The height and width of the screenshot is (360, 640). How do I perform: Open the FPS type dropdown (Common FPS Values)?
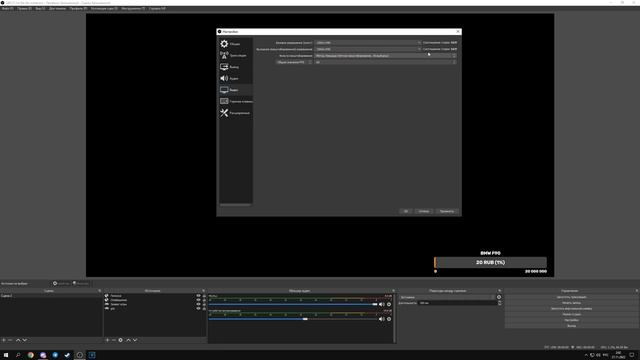[294, 62]
